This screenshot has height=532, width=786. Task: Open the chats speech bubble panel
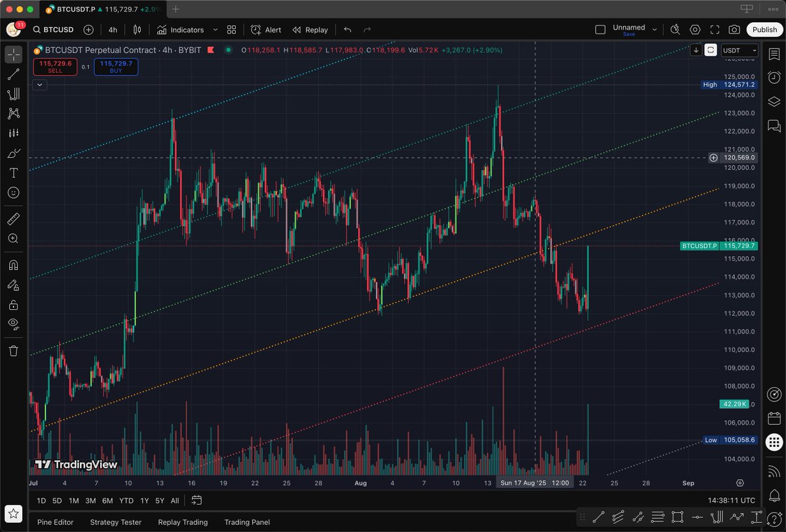(x=774, y=125)
